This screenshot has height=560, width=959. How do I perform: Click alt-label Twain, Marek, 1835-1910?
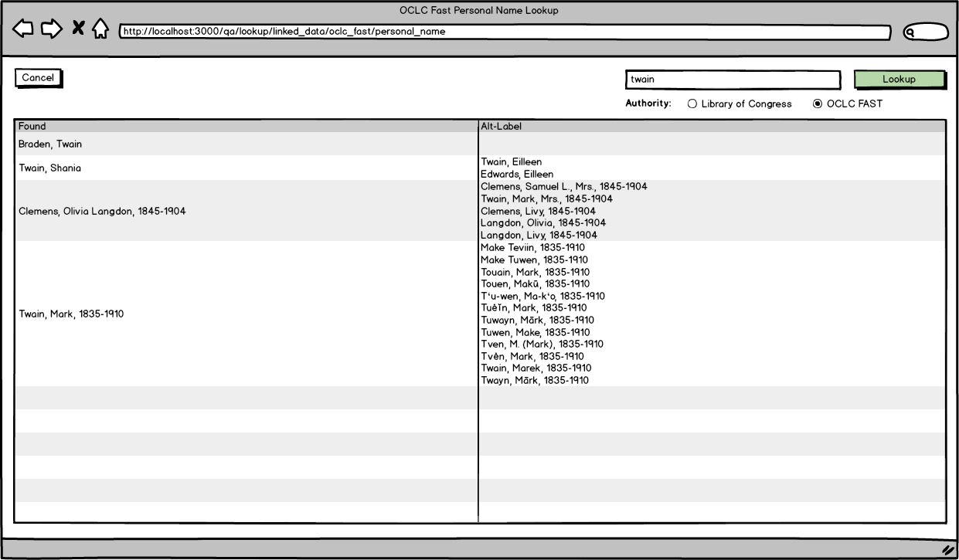536,369
